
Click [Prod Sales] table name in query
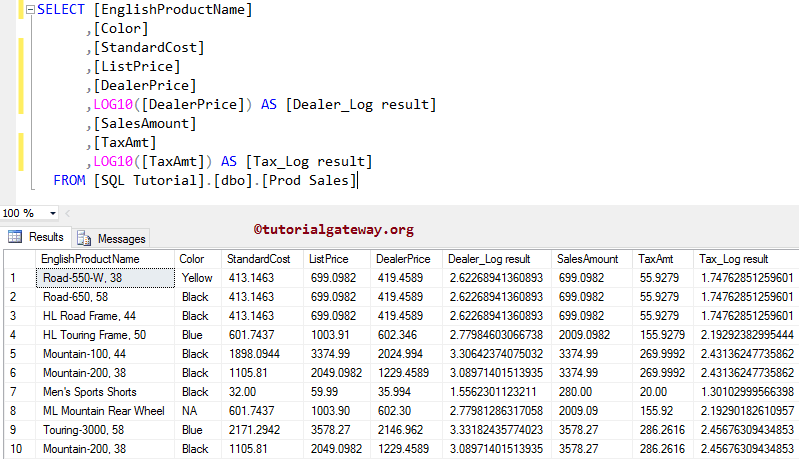click(x=309, y=180)
